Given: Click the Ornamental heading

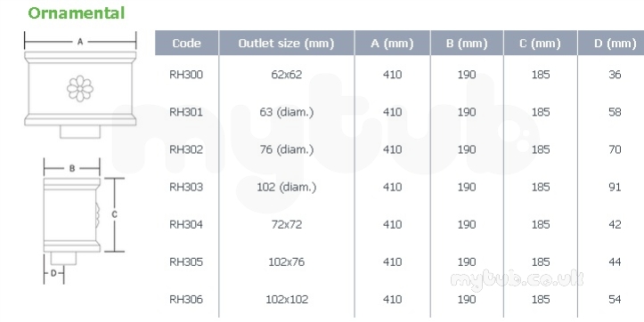Looking at the screenshot, I should [77, 13].
